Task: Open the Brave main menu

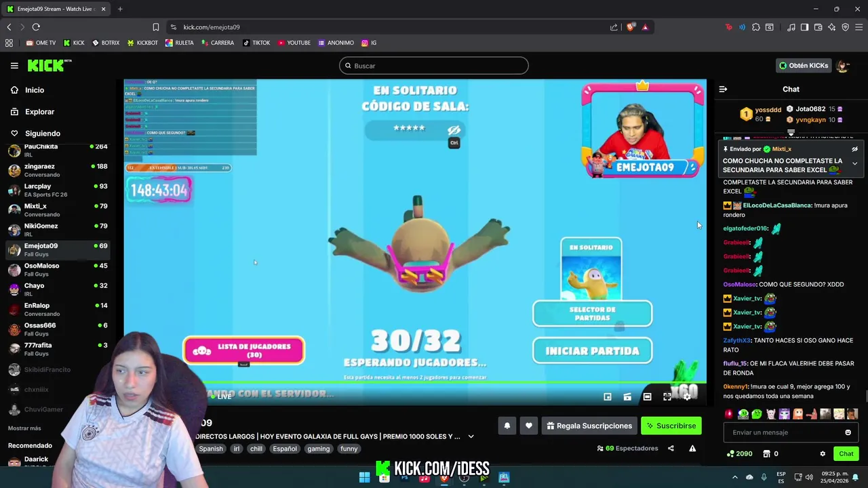Action: pos(859,27)
